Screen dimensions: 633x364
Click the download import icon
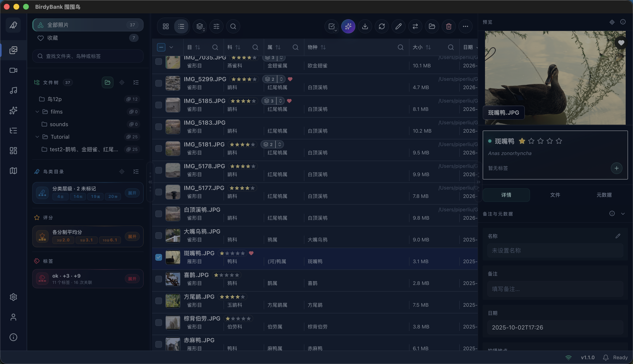point(365,26)
